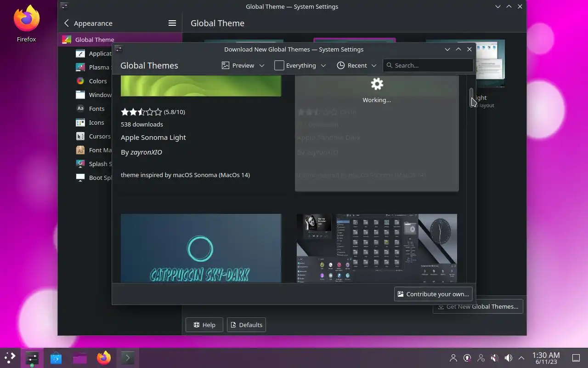Click the muted audio tray icon

495,357
